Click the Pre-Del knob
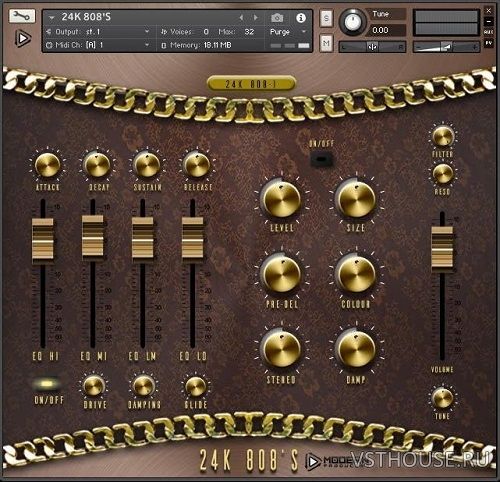This screenshot has width=500, height=482. coord(282,274)
